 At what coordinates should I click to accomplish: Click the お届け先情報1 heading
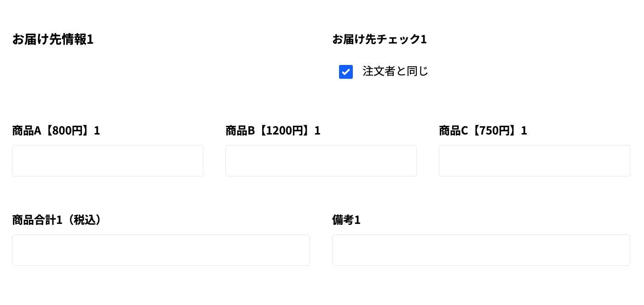coord(53,40)
